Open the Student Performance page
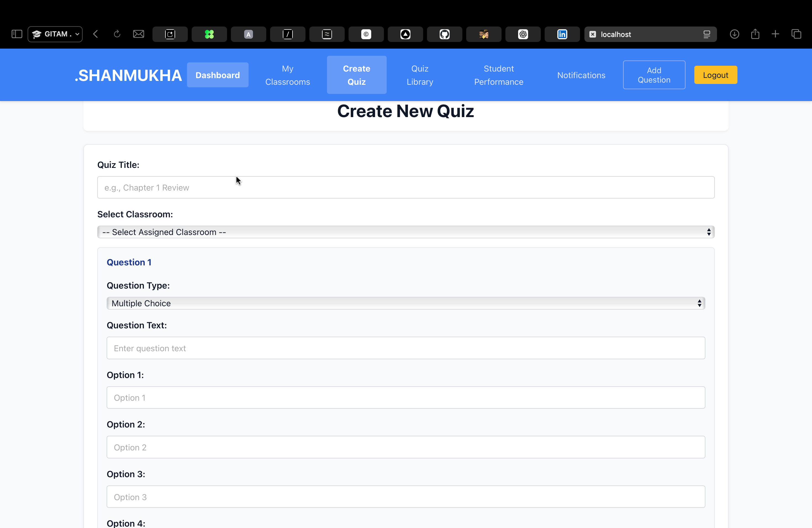Screen dimensions: 812x528 tap(498, 75)
